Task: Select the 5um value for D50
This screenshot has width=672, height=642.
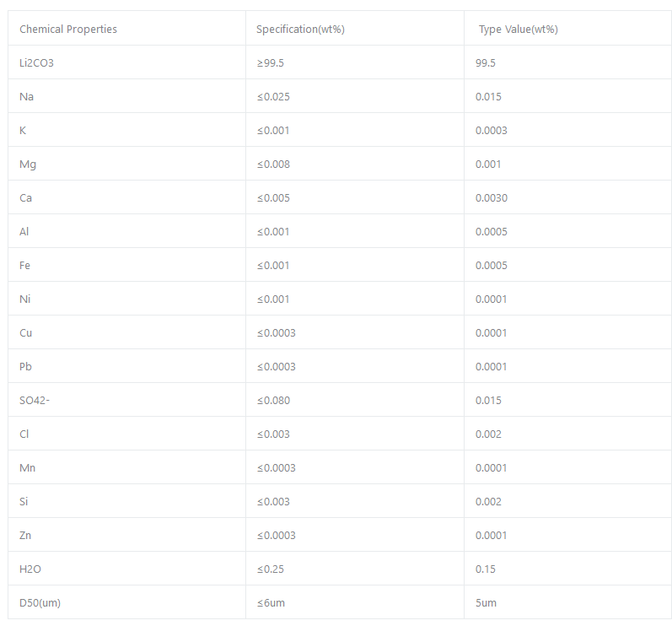Action: (486, 603)
